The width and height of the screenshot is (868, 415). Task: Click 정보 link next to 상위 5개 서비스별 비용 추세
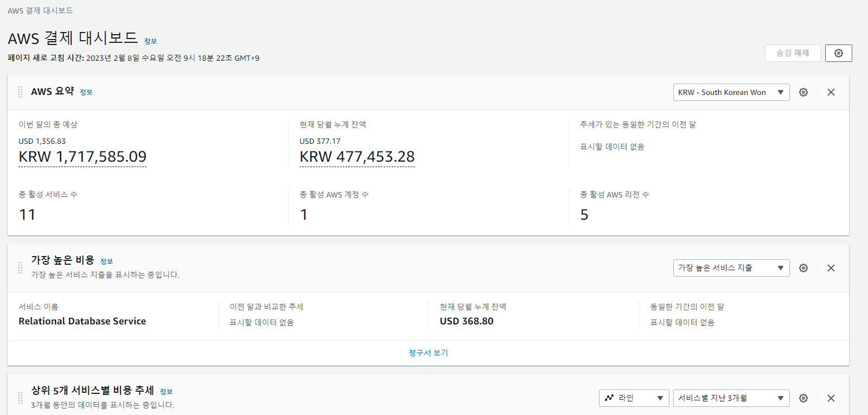(166, 392)
